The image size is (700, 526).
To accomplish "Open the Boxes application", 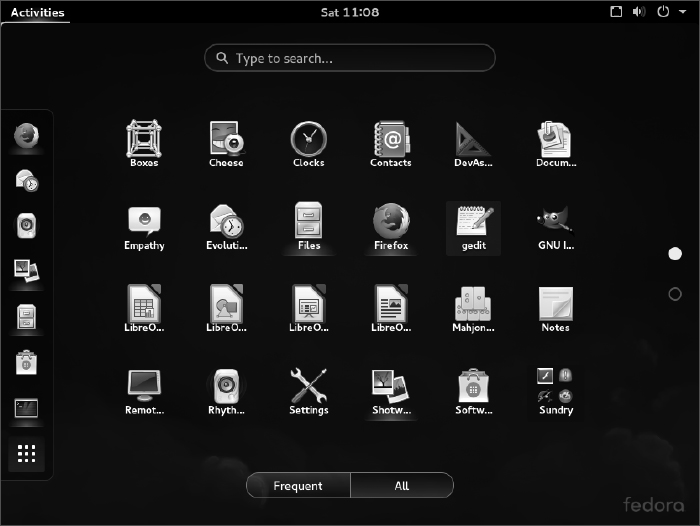I will click(144, 143).
